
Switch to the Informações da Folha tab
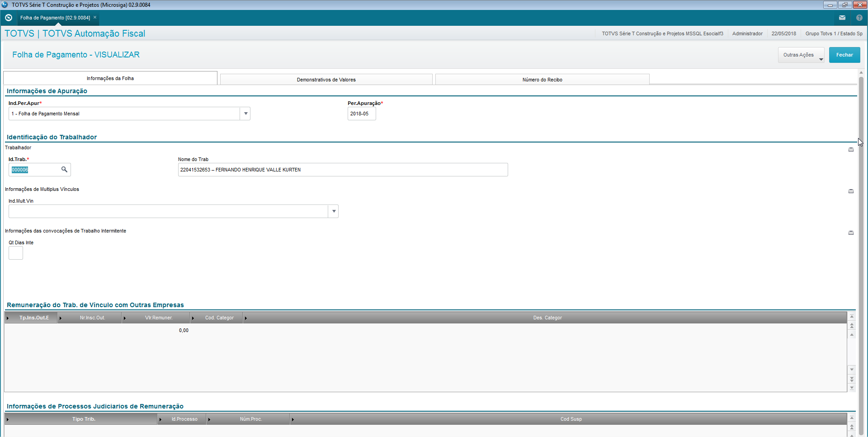click(x=110, y=78)
